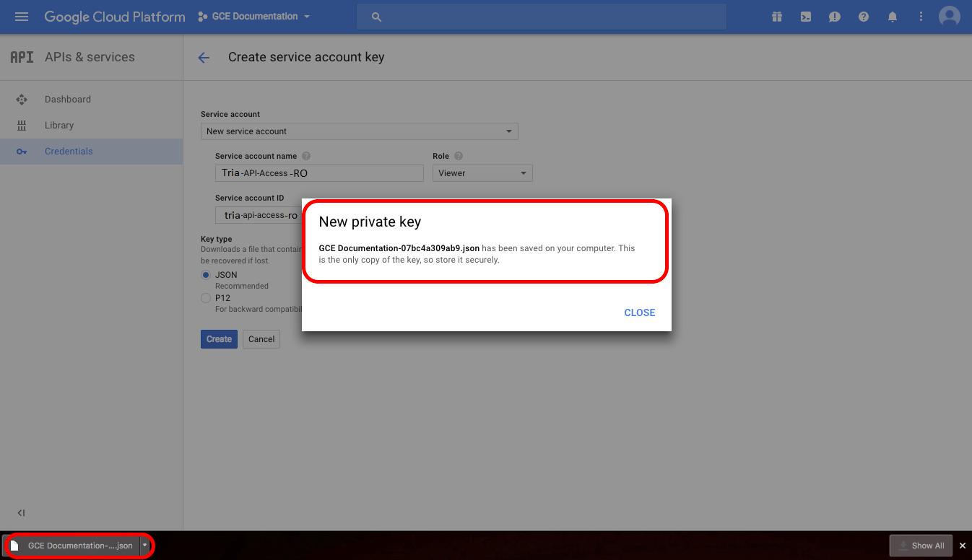Open the user account avatar
Screen dimensions: 972x560
click(950, 17)
